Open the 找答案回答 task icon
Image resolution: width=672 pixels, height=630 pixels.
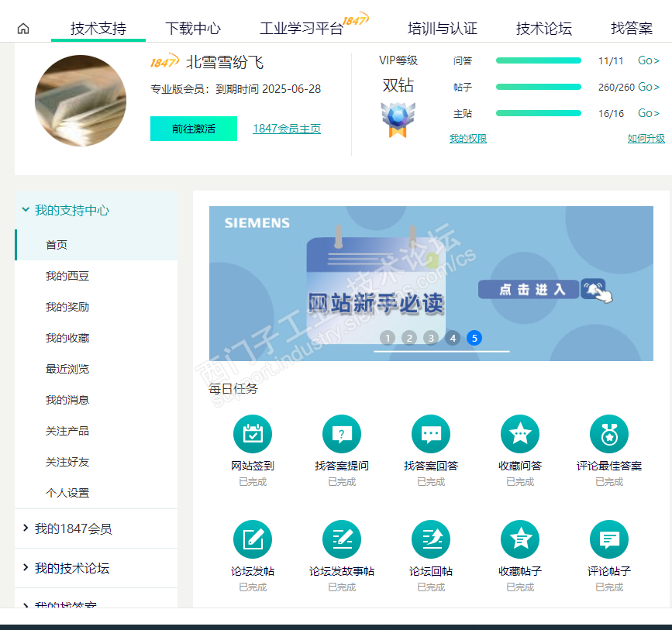431,434
